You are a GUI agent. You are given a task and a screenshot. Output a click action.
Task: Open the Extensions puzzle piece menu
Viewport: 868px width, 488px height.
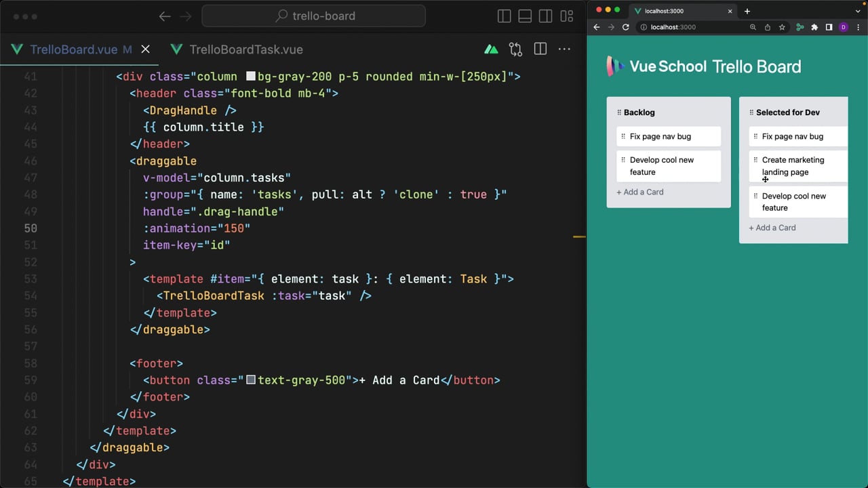coord(814,27)
